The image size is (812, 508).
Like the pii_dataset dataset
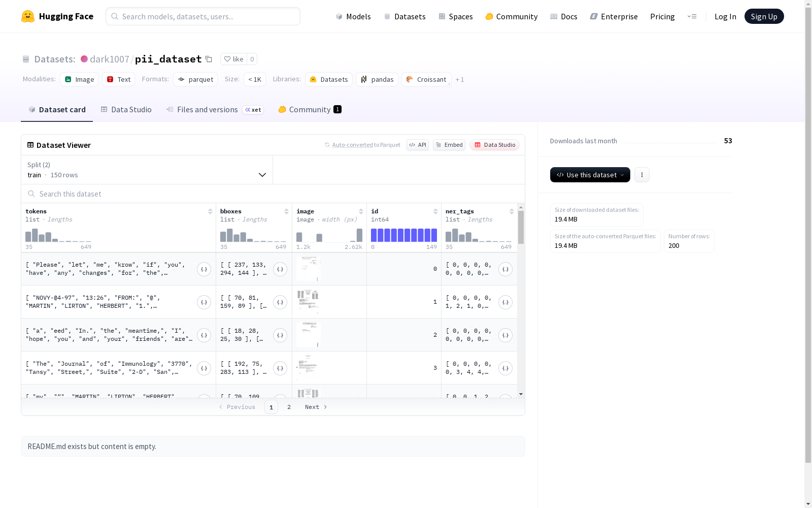point(234,59)
